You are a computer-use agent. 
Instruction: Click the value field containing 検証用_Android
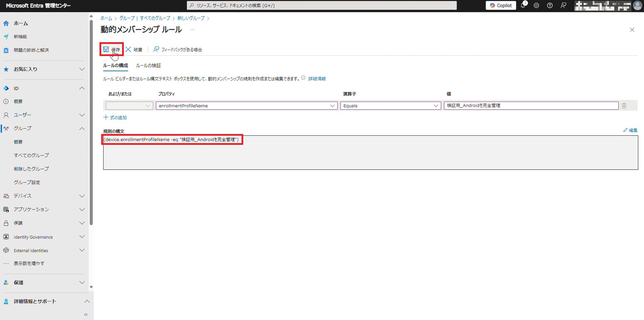click(531, 106)
